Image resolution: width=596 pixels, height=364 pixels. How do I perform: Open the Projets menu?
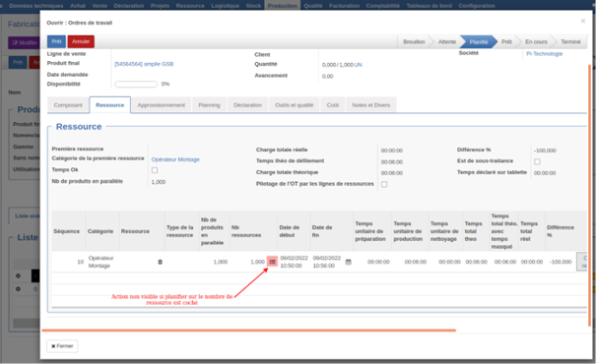click(x=160, y=6)
